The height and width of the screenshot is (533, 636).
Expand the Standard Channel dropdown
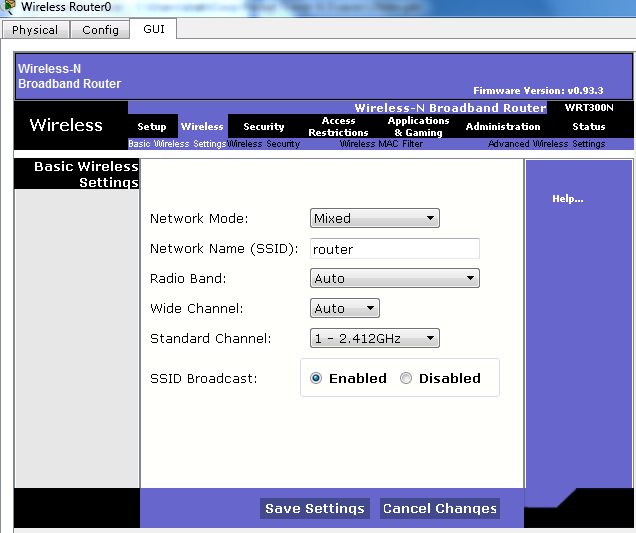tap(374, 339)
